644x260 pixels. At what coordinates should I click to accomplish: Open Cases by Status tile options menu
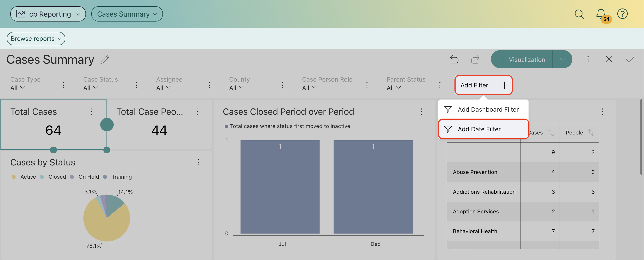tap(198, 162)
